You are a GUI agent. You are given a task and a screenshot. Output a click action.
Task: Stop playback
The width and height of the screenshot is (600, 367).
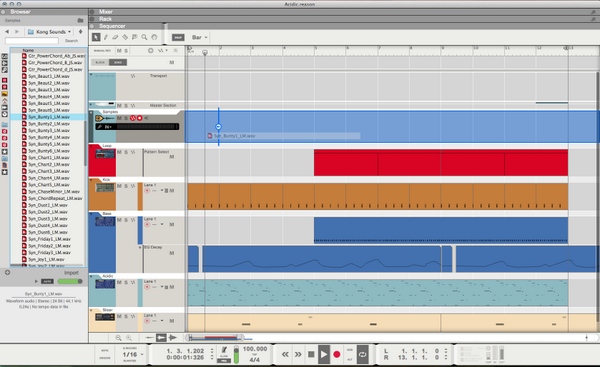tap(311, 355)
